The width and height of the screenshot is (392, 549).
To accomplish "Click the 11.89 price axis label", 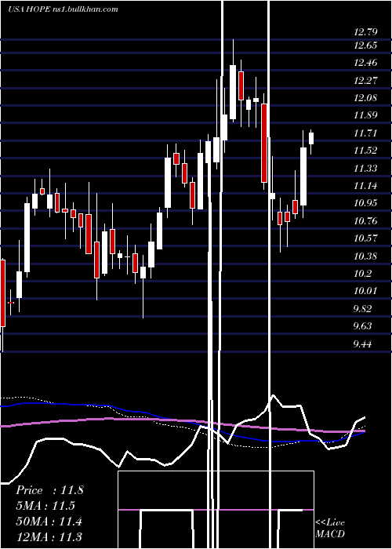I will (x=365, y=115).
